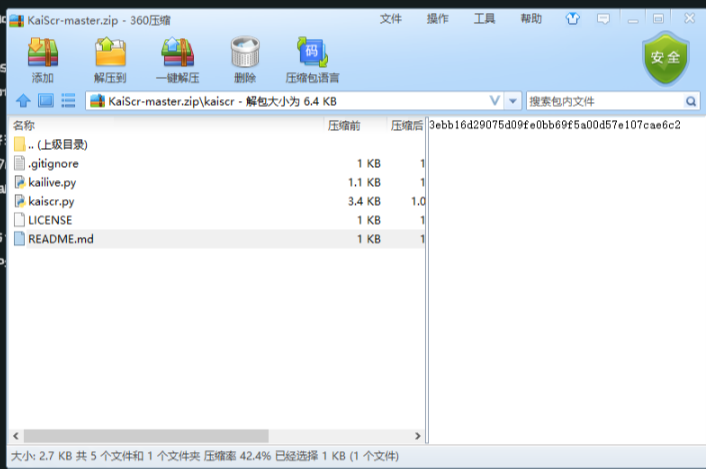The image size is (706, 469).
Task: Switch to the list view button
Action: 68,100
